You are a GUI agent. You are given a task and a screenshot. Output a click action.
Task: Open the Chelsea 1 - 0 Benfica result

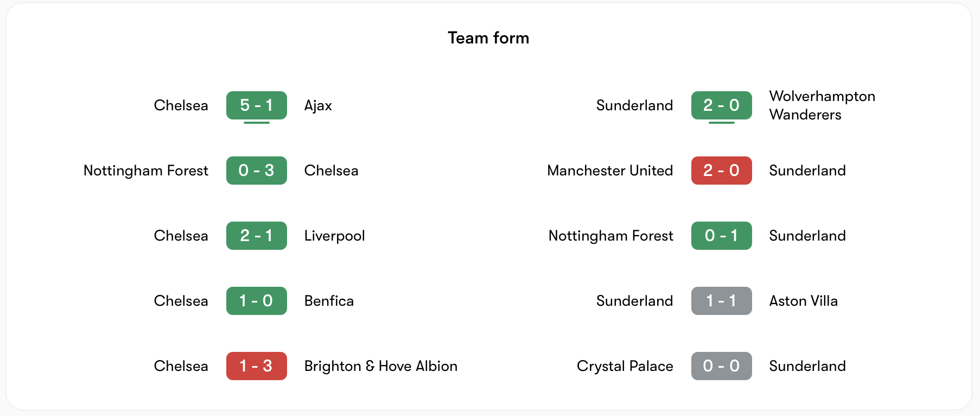tap(256, 301)
